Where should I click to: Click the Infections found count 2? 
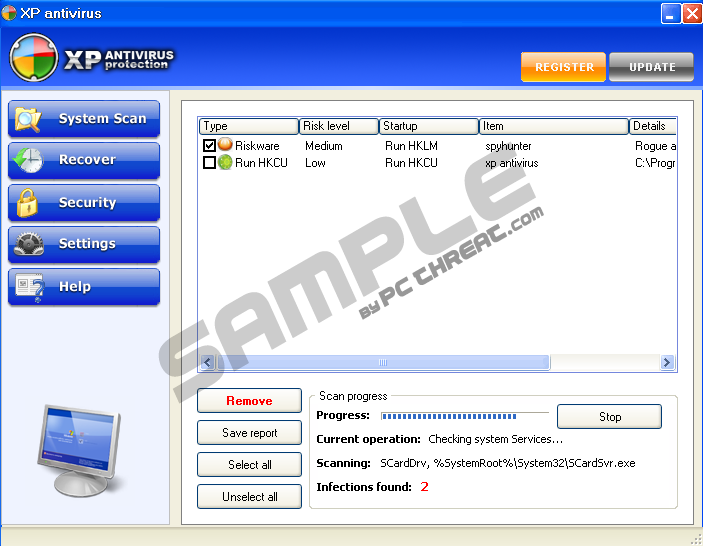pyautogui.click(x=425, y=487)
